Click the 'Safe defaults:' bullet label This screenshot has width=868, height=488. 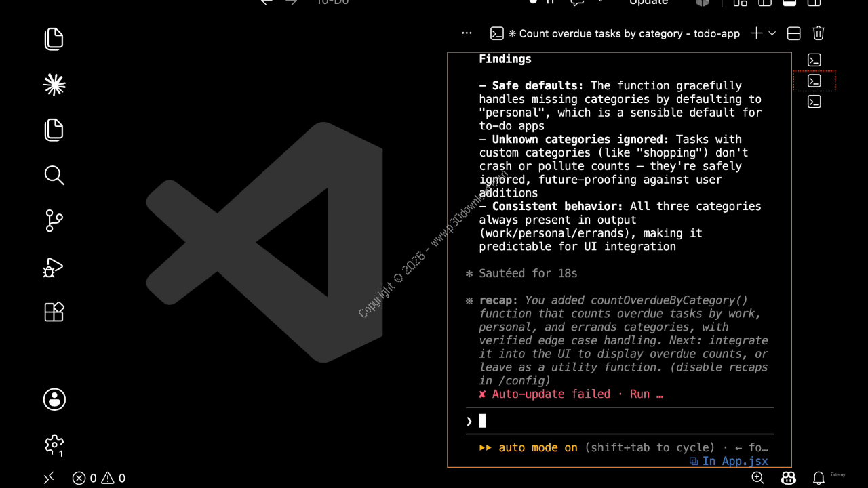coord(538,85)
